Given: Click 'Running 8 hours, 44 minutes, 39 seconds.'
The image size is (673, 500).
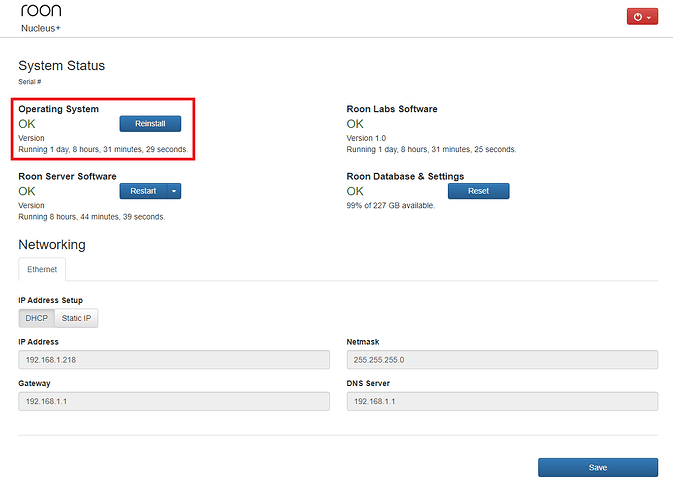Looking at the screenshot, I should [x=91, y=217].
